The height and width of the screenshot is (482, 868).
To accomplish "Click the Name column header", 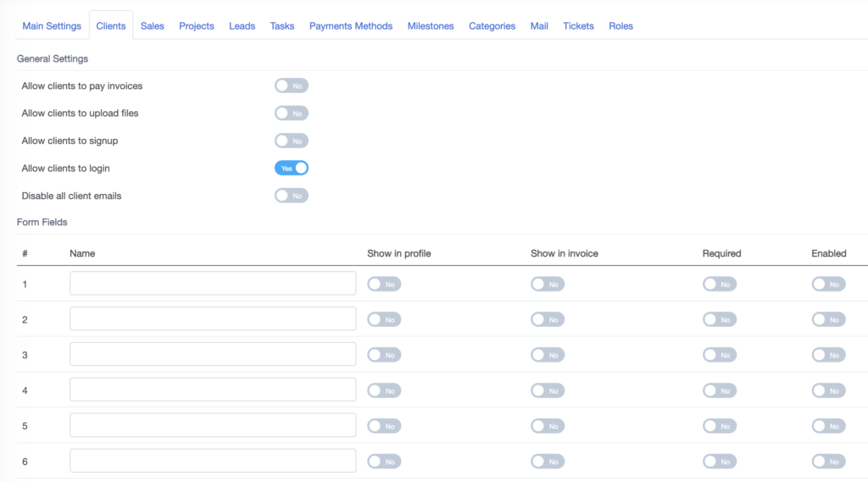I will point(82,253).
